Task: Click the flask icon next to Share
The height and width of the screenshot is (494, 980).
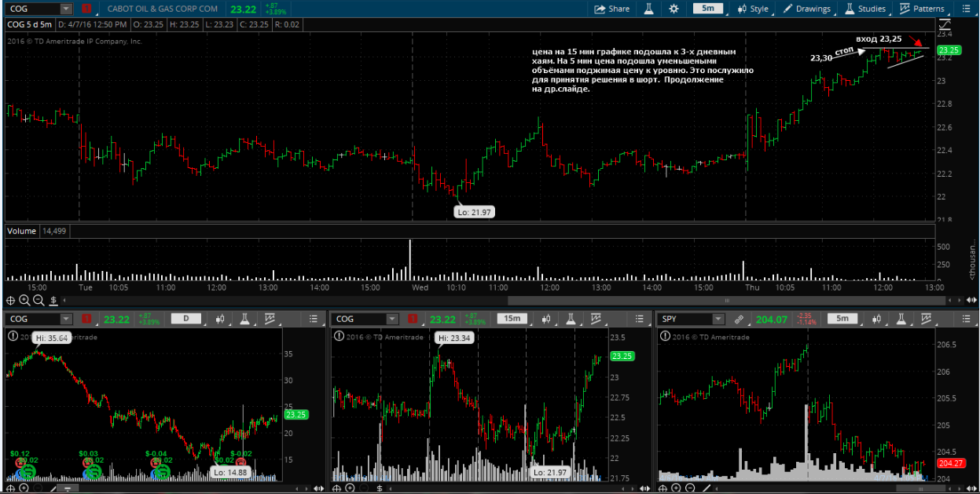Action: pos(649,9)
